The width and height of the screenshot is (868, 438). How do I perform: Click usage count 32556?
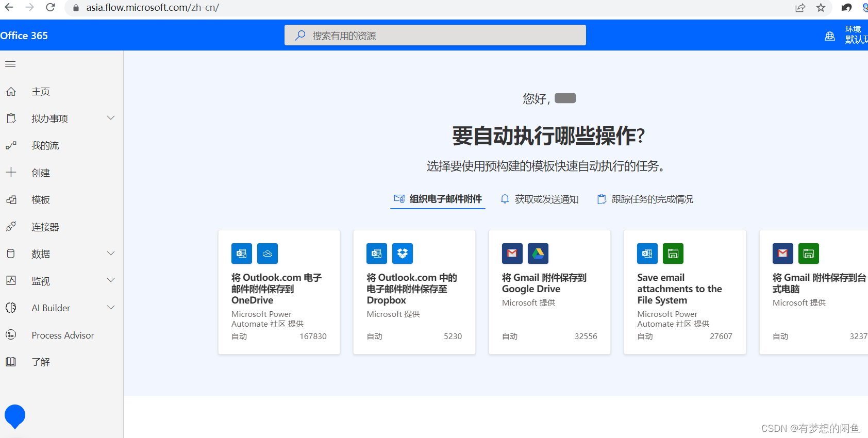coord(586,336)
